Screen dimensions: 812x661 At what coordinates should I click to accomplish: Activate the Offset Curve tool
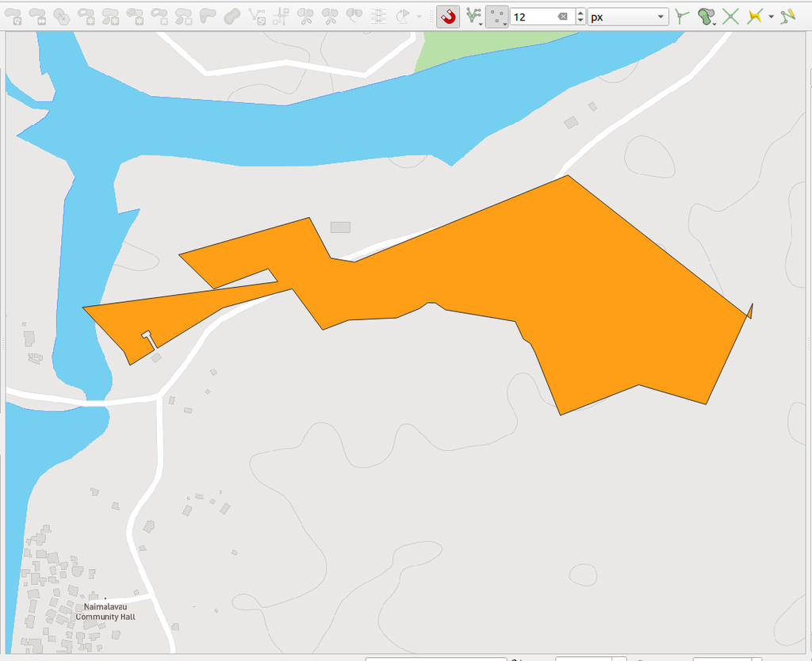pyautogui.click(x=232, y=17)
